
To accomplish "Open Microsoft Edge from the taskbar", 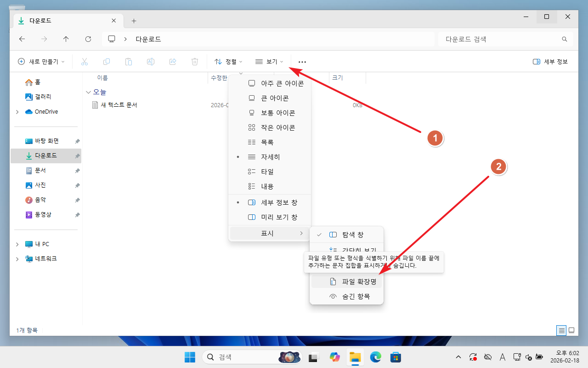I will 375,357.
